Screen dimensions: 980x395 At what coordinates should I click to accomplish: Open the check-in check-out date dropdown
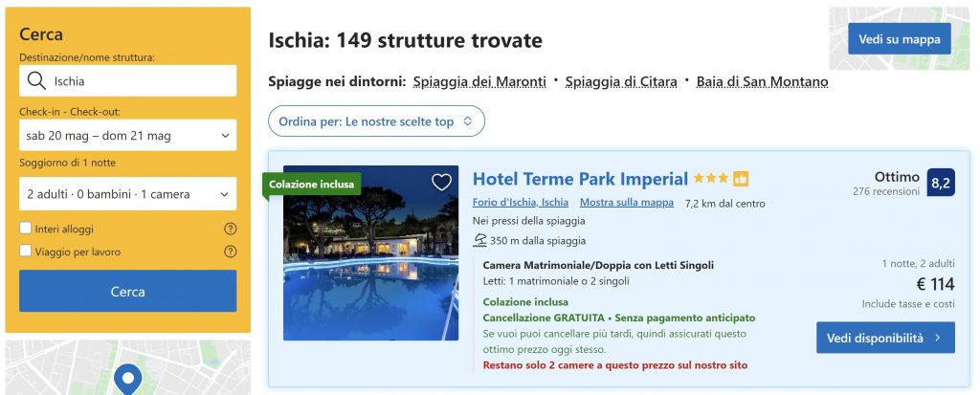click(127, 136)
